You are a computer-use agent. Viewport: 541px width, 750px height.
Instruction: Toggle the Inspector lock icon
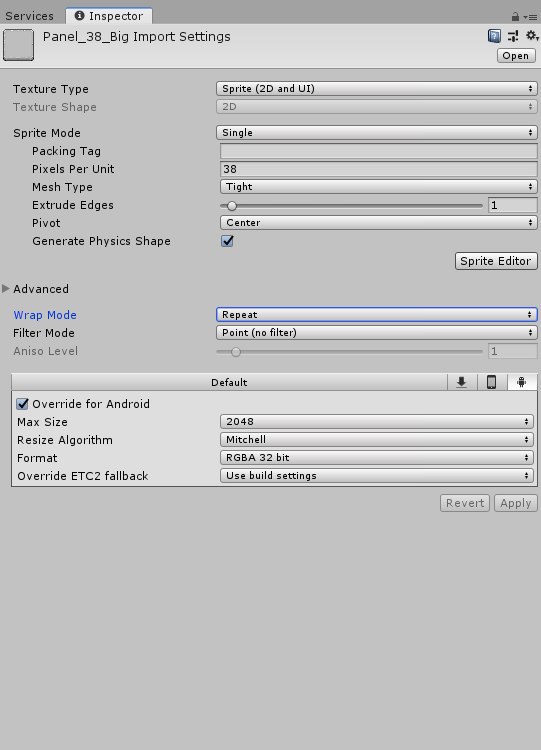coord(515,17)
